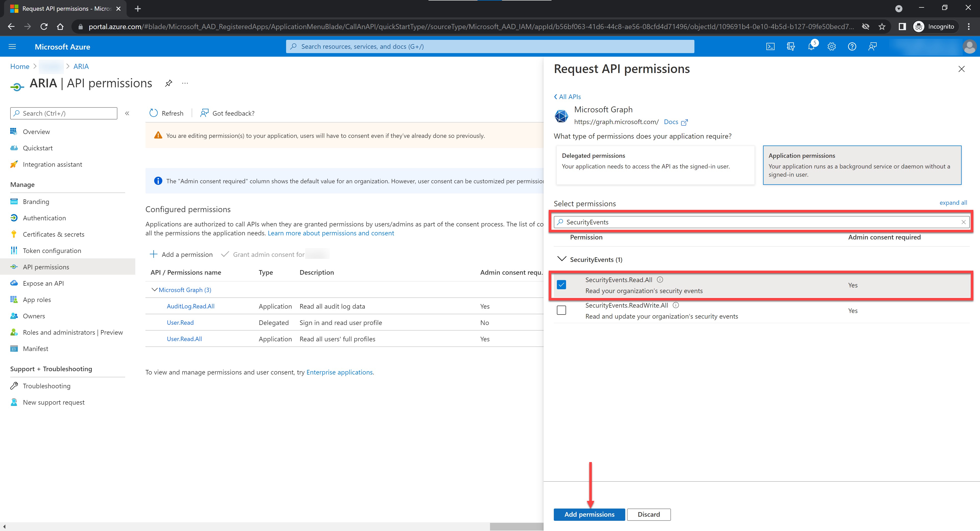This screenshot has width=980, height=531.
Task: Collapse the Microsoft Graph (3) group
Action: pyautogui.click(x=154, y=290)
